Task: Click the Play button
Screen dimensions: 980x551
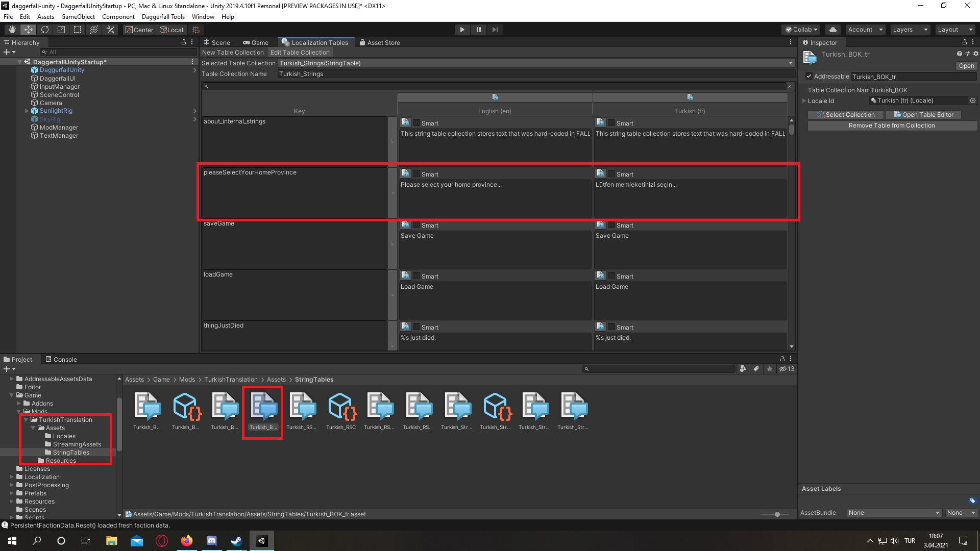Action: pos(462,30)
